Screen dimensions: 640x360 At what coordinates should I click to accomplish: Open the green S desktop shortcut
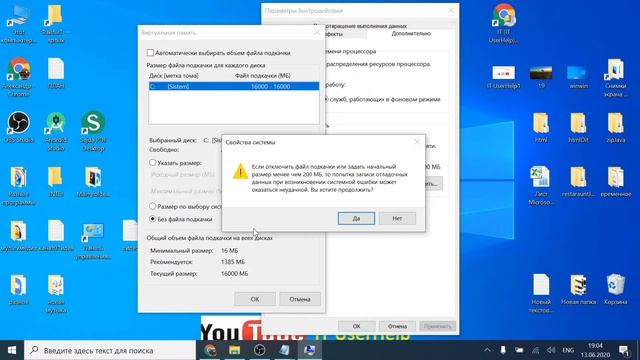[x=93, y=131]
